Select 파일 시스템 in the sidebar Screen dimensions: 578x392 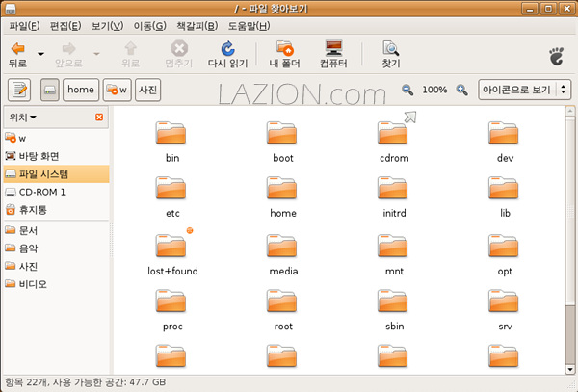(x=57, y=174)
